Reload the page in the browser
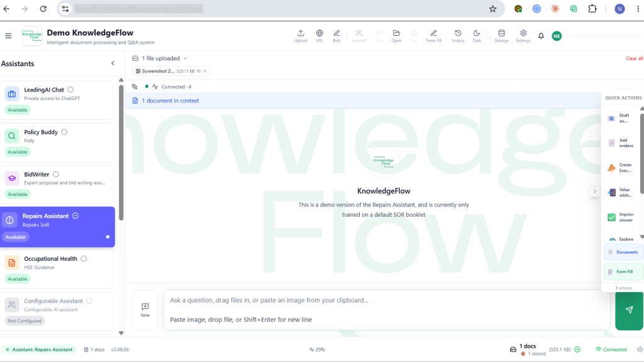This screenshot has height=362, width=644. (x=43, y=9)
